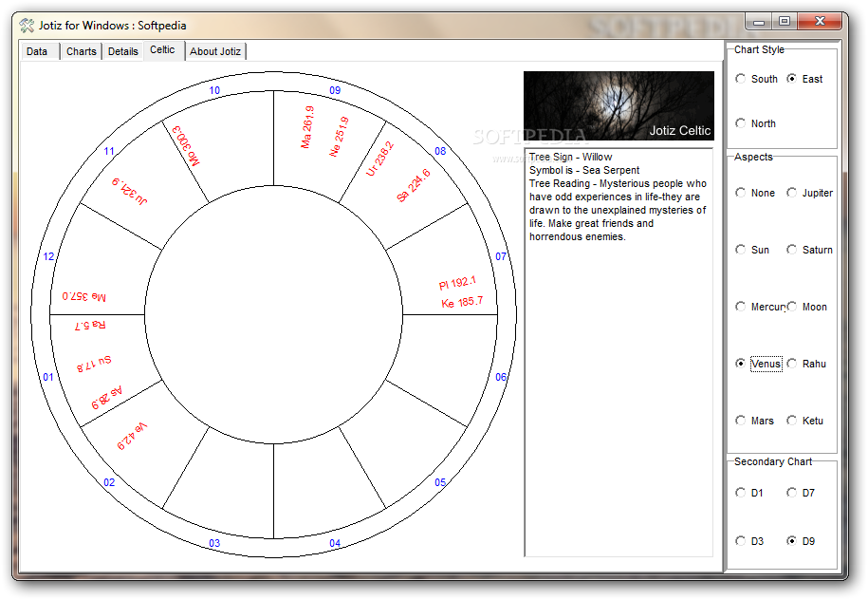Screen dimensions: 868x600
Task: Click the Tree Sign - Willow text line
Action: pyautogui.click(x=570, y=157)
